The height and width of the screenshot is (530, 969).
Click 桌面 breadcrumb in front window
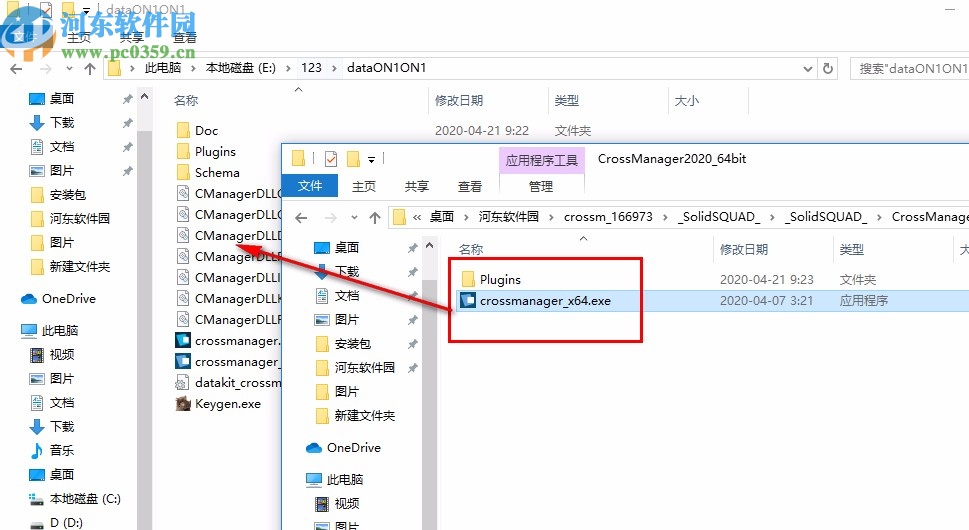pos(442,217)
